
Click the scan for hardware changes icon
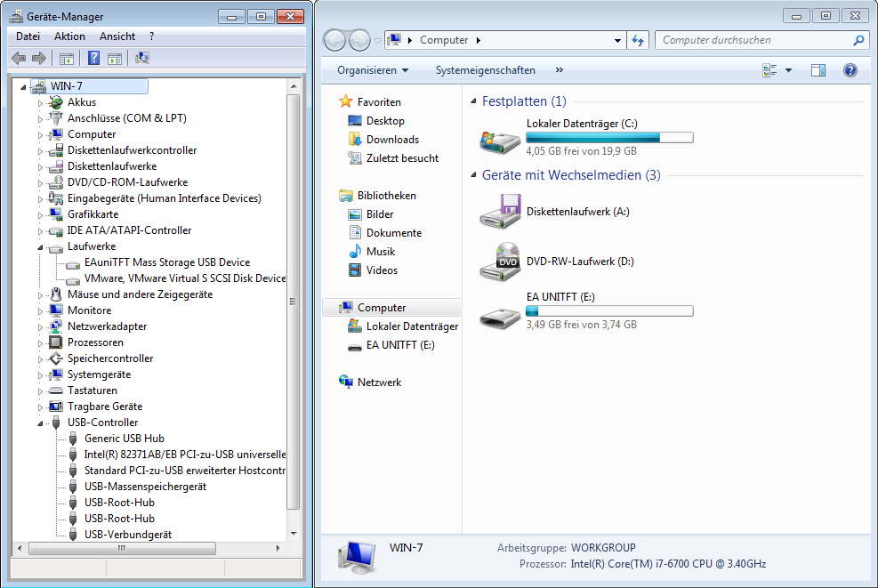tap(142, 59)
